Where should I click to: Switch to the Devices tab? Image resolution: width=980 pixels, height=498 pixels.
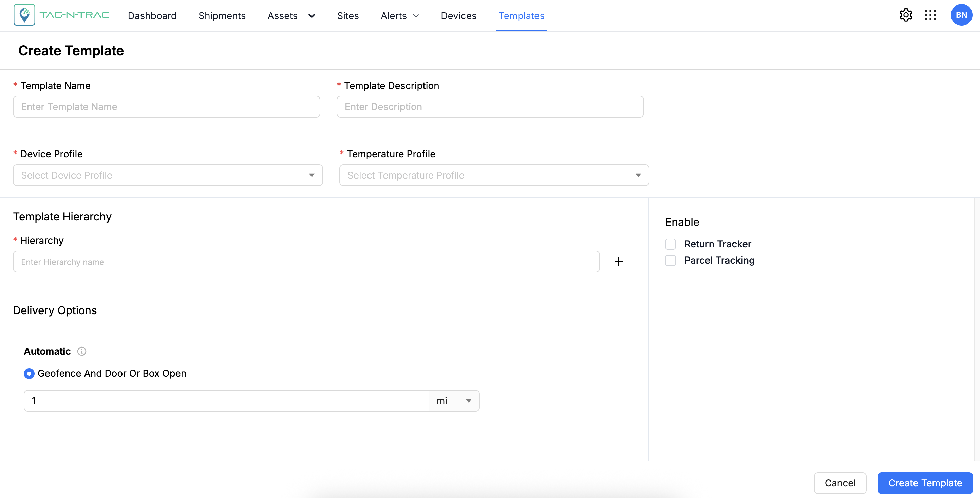tap(458, 16)
